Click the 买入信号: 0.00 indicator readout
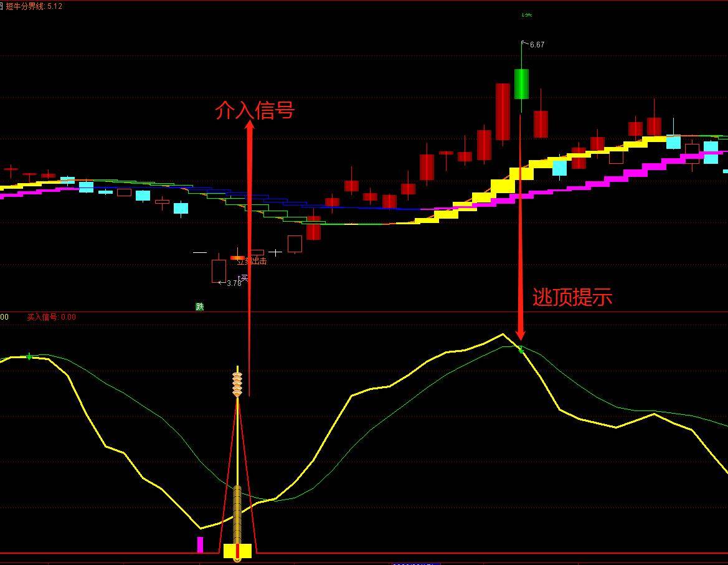 tap(51, 317)
